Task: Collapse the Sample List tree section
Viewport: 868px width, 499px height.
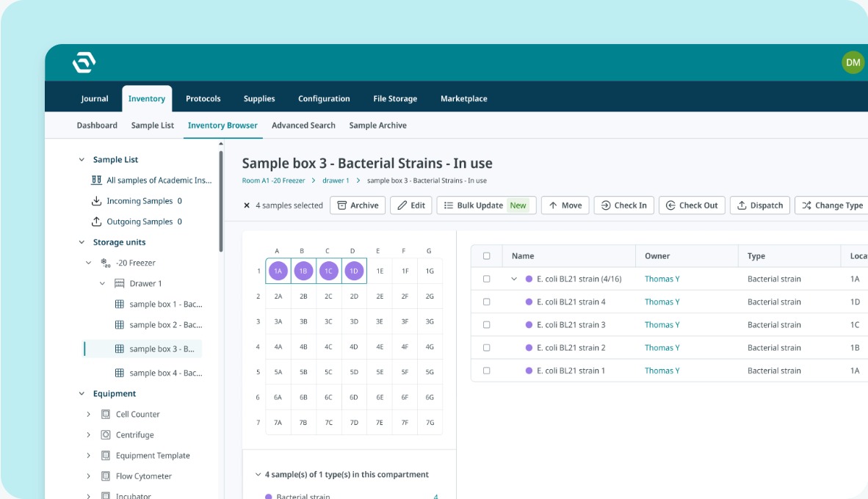Action: tap(82, 159)
